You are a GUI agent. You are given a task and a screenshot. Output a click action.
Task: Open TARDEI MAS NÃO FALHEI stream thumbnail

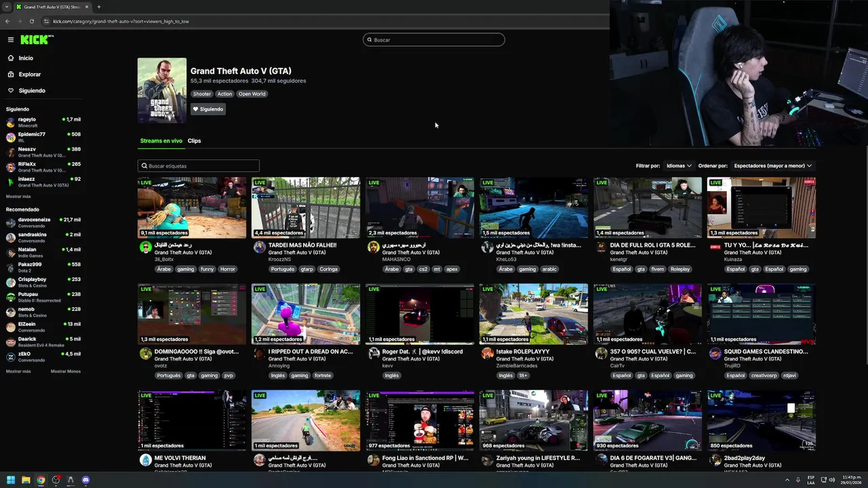(306, 208)
